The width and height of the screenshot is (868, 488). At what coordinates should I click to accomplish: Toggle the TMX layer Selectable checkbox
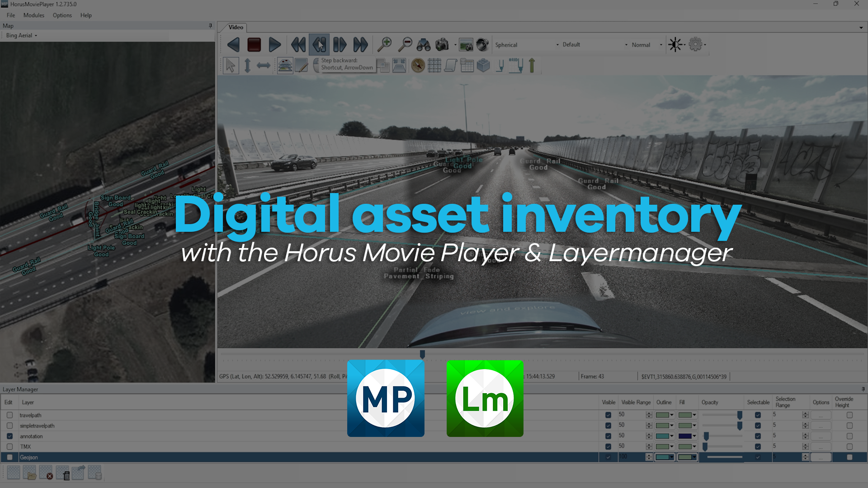pyautogui.click(x=758, y=446)
